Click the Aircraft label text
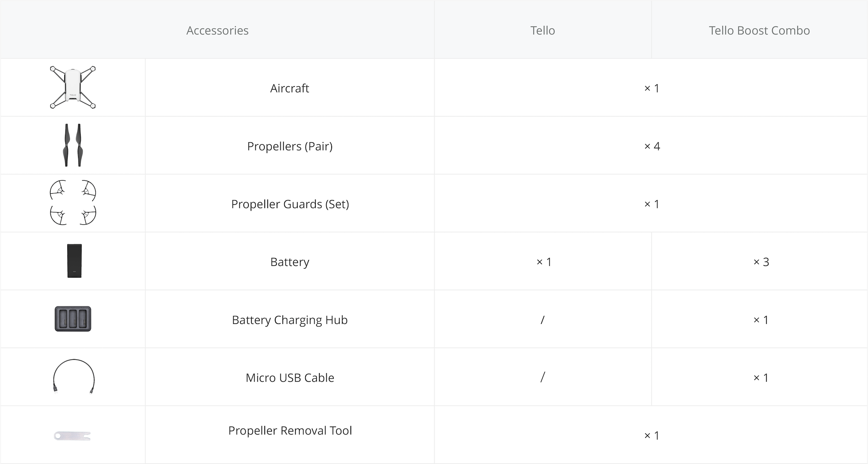The height and width of the screenshot is (464, 868). point(290,88)
